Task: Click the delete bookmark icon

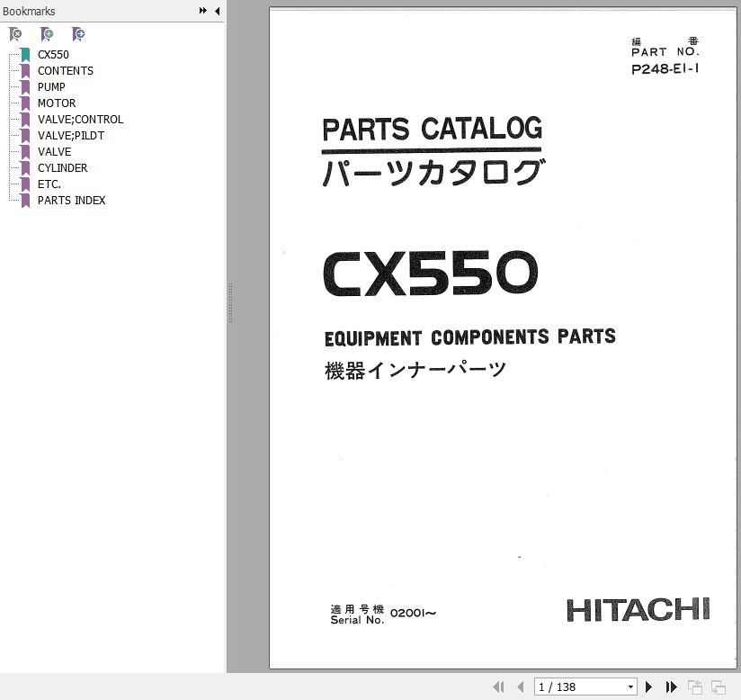Action: (x=15, y=34)
